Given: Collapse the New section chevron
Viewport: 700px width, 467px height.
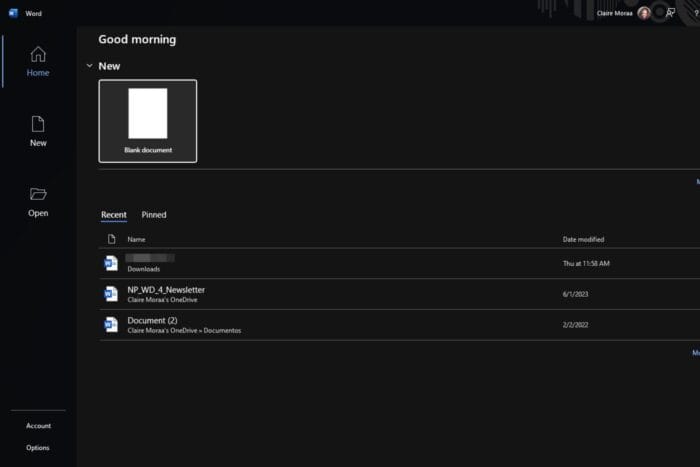Looking at the screenshot, I should click(89, 66).
